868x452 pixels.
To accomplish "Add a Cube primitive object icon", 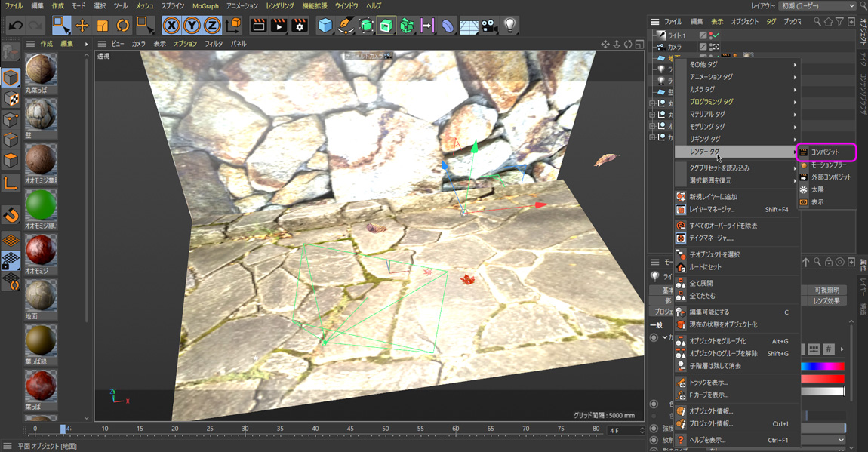I will [325, 26].
